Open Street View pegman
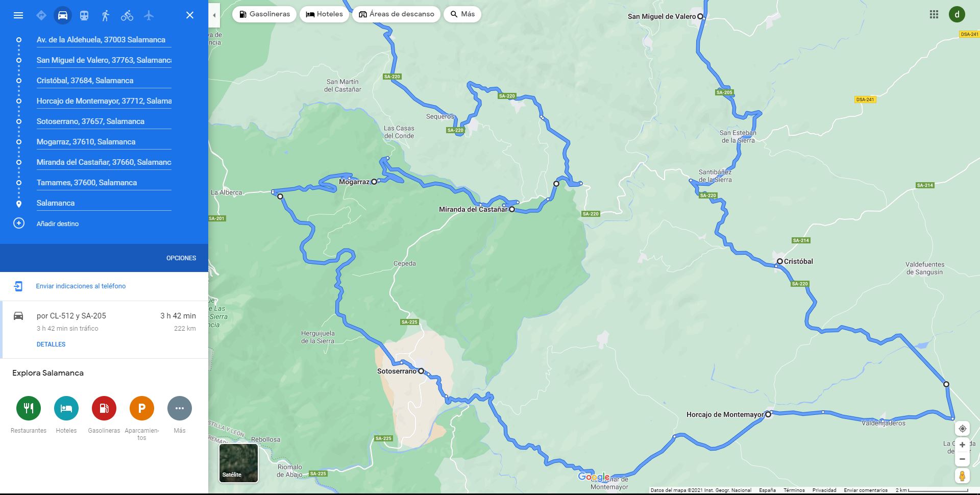This screenshot has height=495, width=980. (x=962, y=476)
